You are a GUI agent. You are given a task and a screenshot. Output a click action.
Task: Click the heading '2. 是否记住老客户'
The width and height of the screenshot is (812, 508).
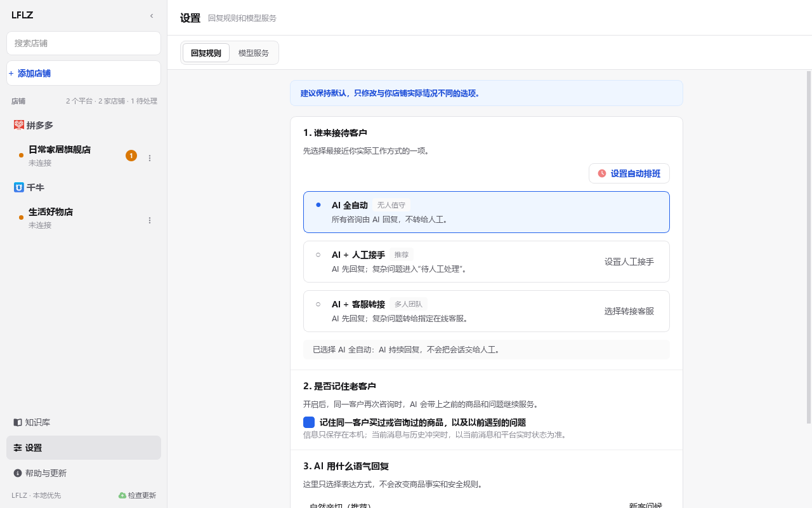pyautogui.click(x=339, y=386)
